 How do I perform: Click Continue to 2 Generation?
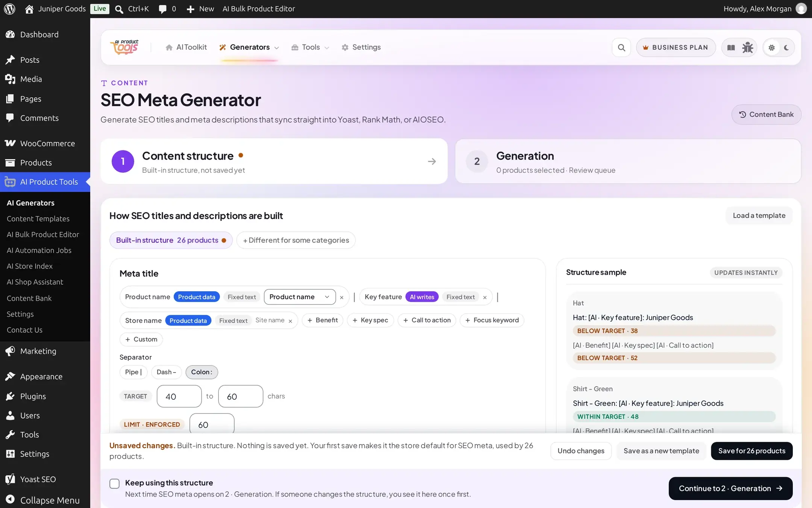tap(730, 488)
